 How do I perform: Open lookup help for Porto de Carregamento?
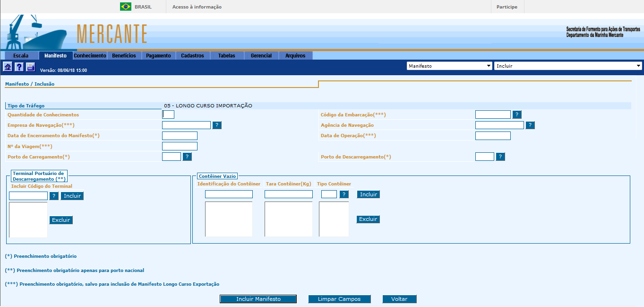[x=187, y=157]
